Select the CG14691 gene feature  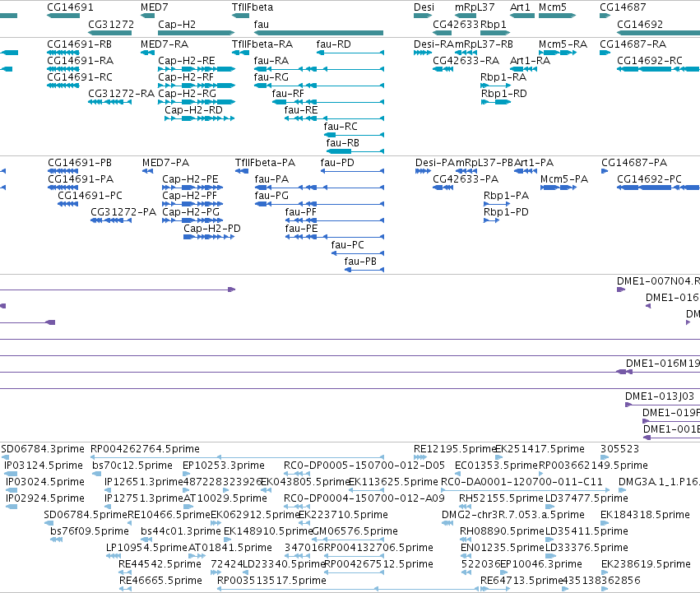63,16
